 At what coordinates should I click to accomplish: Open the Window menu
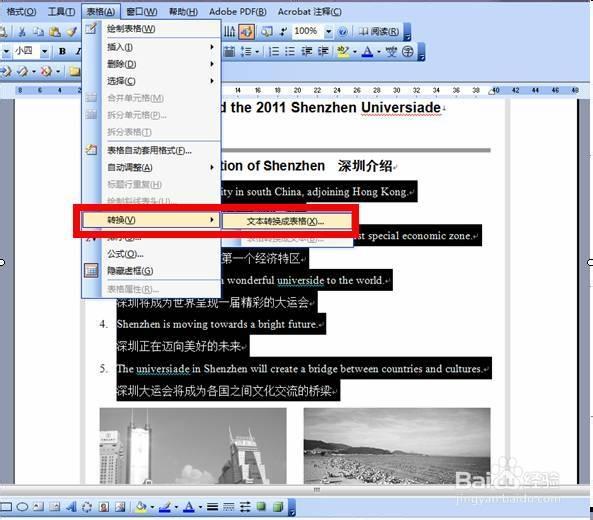[x=142, y=12]
